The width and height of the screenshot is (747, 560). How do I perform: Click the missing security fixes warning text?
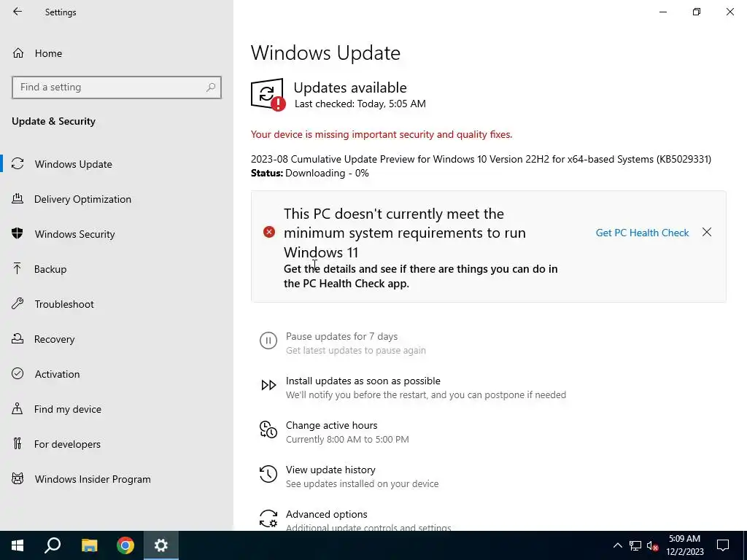tap(381, 134)
